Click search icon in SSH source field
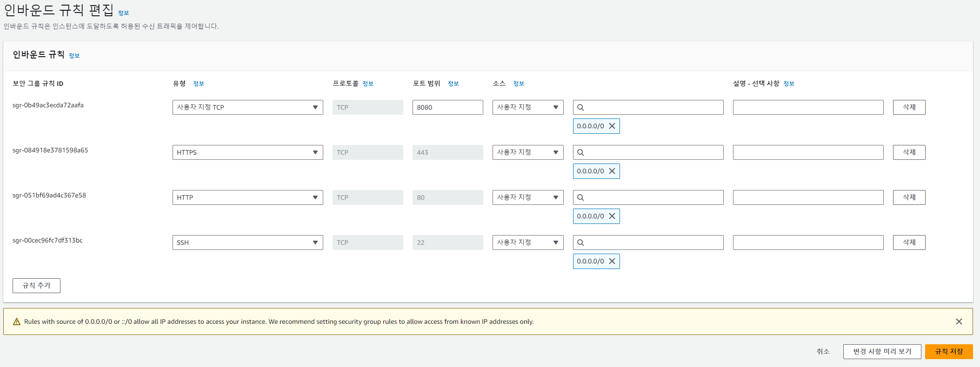Image resolution: width=980 pixels, height=367 pixels. pyautogui.click(x=580, y=242)
